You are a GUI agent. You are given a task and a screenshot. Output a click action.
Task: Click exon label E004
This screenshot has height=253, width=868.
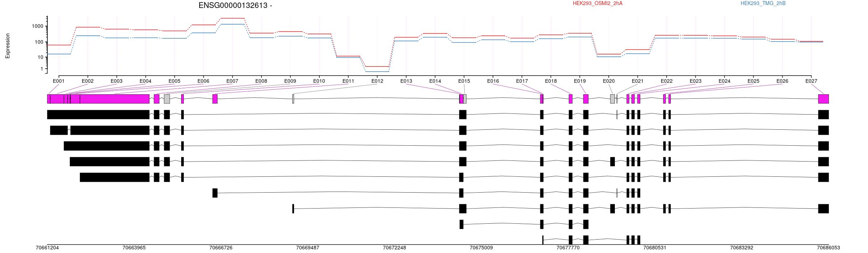click(x=145, y=81)
